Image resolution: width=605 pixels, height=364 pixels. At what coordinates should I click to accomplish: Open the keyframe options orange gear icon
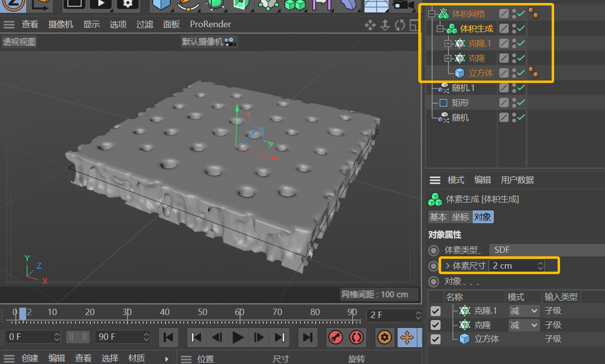(385, 337)
